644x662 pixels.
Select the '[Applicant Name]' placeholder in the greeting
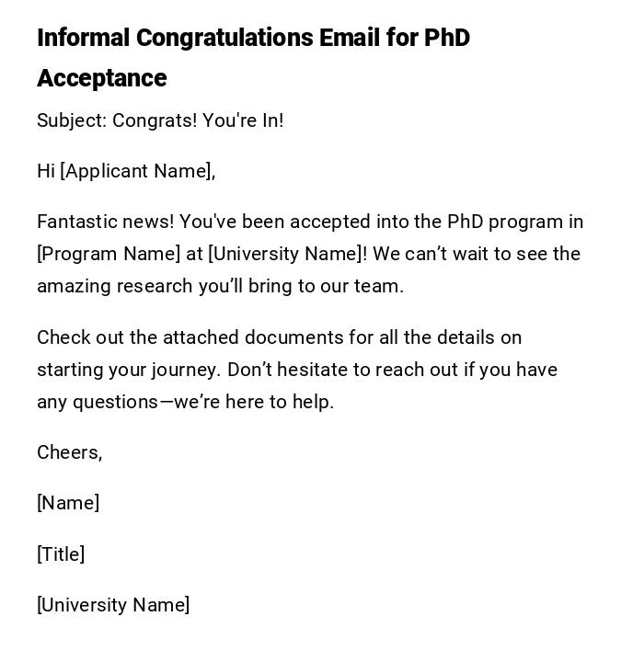point(138,171)
